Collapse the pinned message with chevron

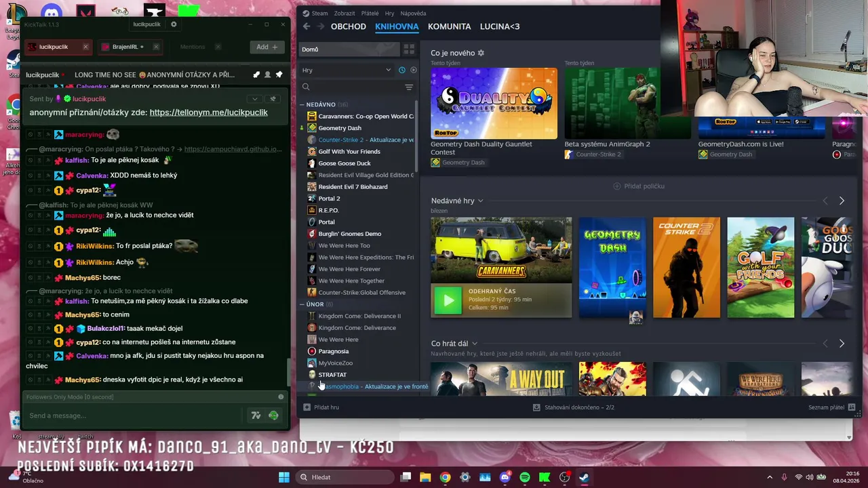[x=256, y=99]
